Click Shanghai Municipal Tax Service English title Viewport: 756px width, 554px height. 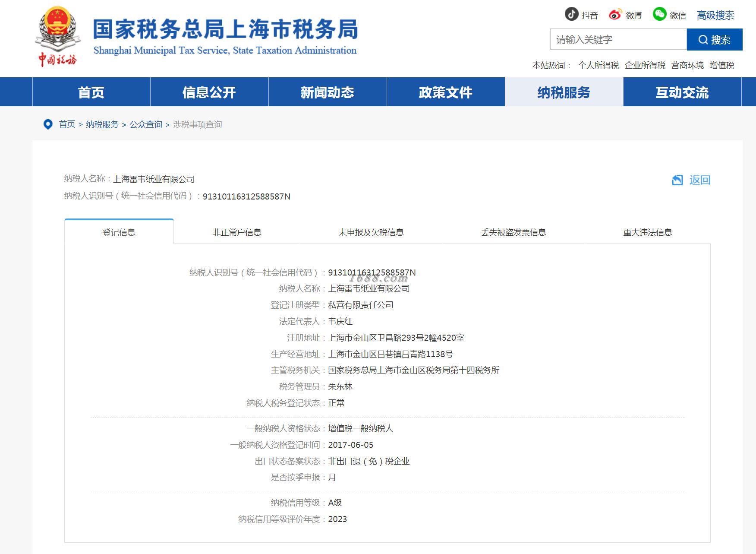click(x=225, y=51)
